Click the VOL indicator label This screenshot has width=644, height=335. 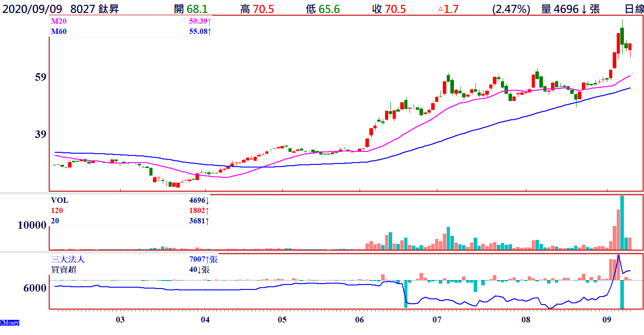(59, 201)
